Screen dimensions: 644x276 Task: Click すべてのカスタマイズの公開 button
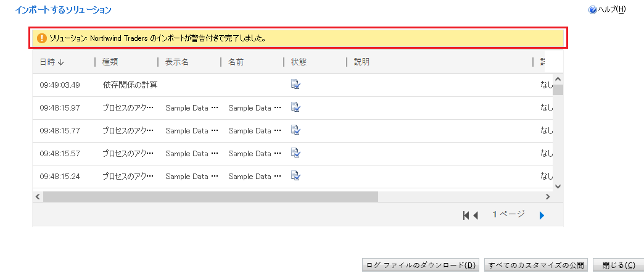[537, 266]
